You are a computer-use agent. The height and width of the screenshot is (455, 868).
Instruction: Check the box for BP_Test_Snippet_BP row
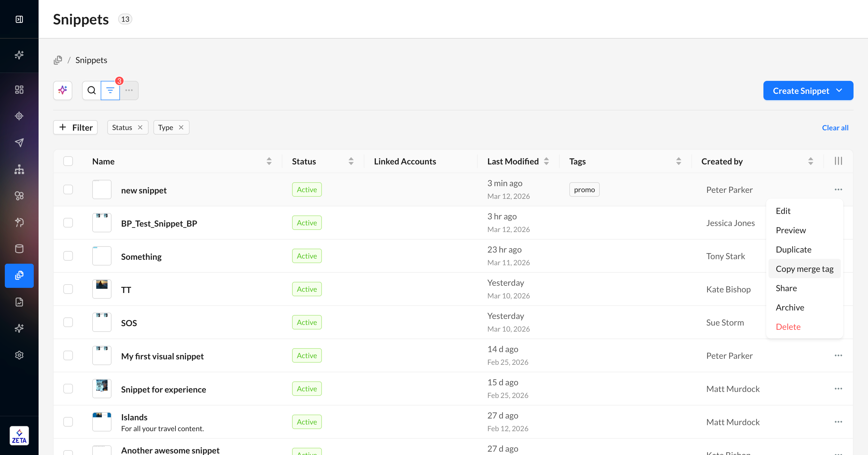[68, 223]
